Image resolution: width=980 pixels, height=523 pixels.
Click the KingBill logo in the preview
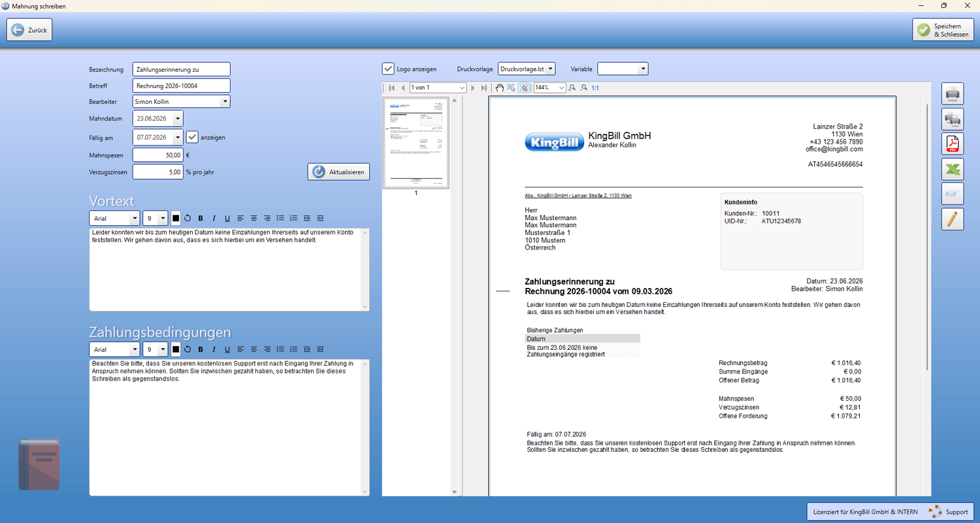(554, 142)
